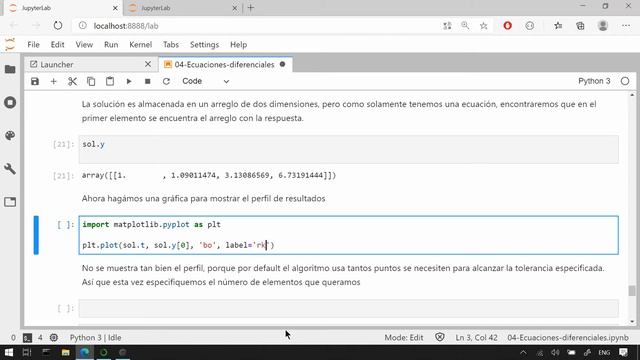
Task: Save the notebook with the floppy icon
Action: 35,81
